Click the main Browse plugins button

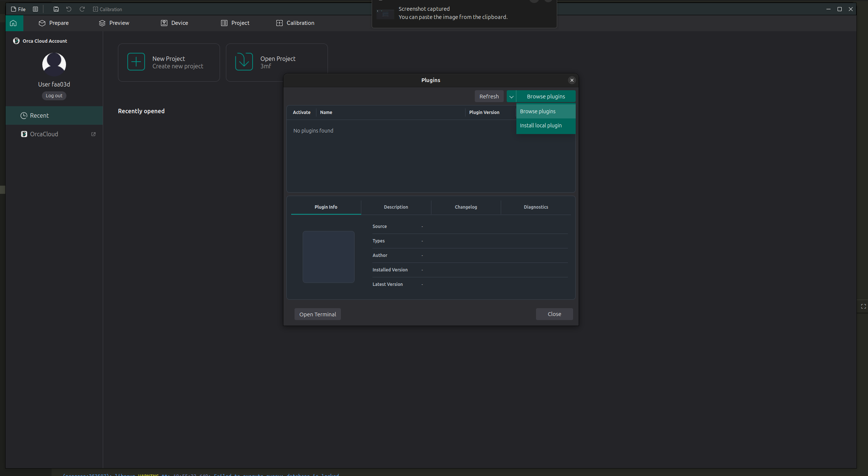coord(546,96)
